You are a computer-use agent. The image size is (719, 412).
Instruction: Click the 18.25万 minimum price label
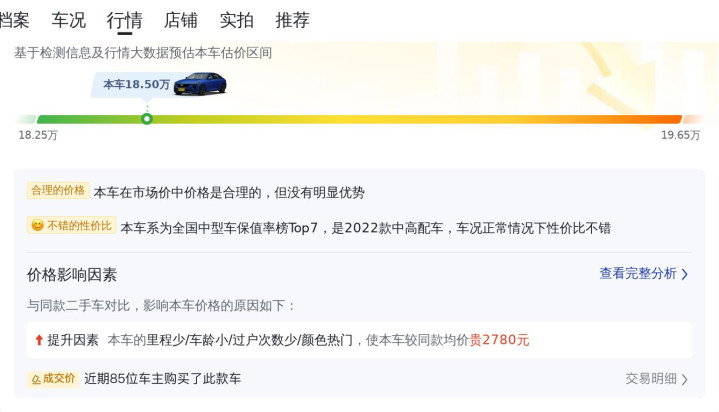tap(38, 135)
